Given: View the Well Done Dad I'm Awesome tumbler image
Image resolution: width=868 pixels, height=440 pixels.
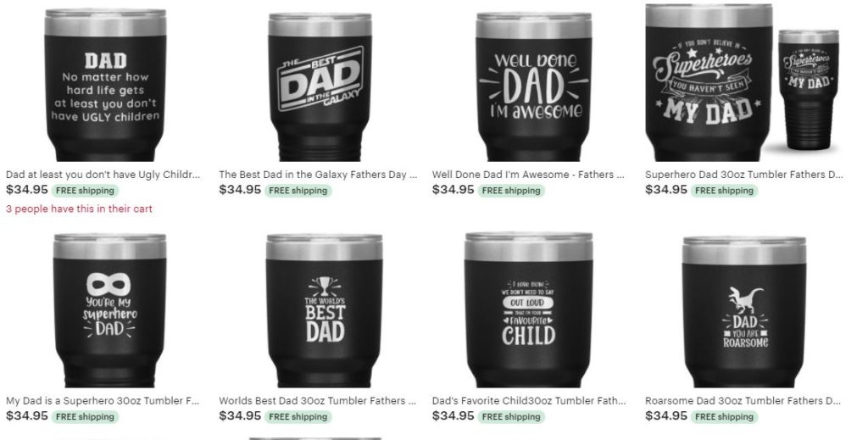Looking at the screenshot, I should pyautogui.click(x=534, y=86).
